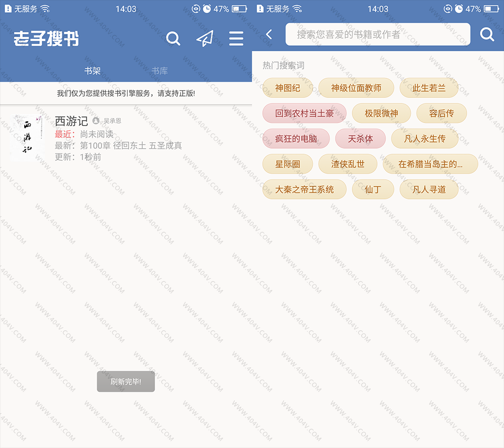Tap the paper plane icon
The image size is (504, 448).
[x=205, y=38]
